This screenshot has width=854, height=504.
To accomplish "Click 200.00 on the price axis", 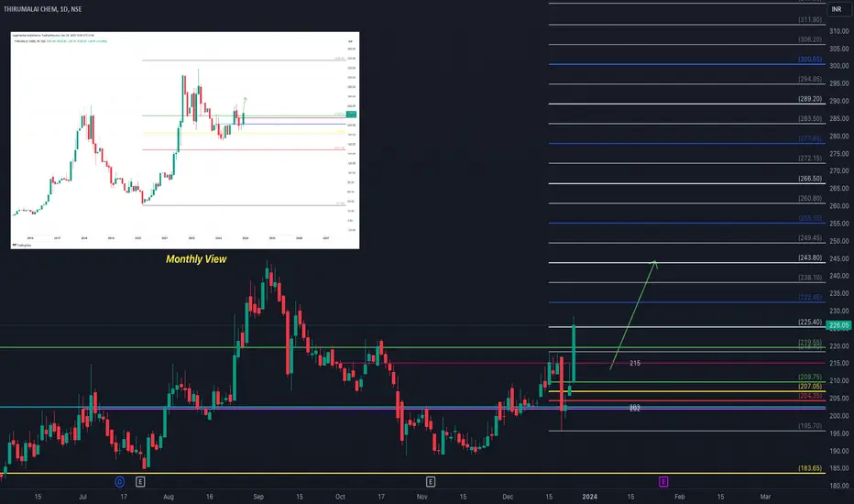I will (x=839, y=416).
